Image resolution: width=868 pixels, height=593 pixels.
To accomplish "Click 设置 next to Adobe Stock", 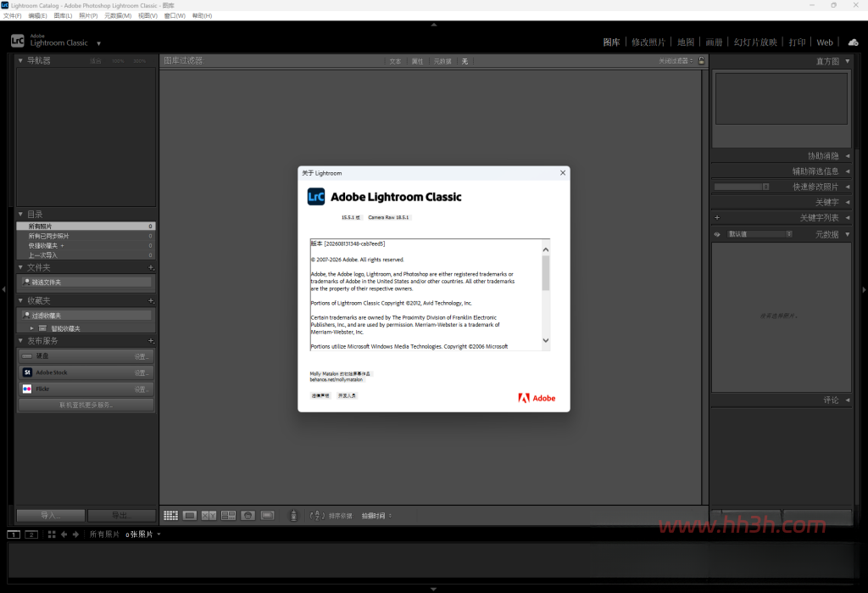I will [142, 373].
